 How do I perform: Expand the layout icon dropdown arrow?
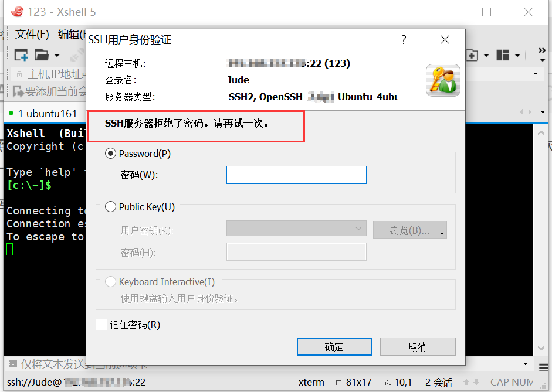pos(517,56)
